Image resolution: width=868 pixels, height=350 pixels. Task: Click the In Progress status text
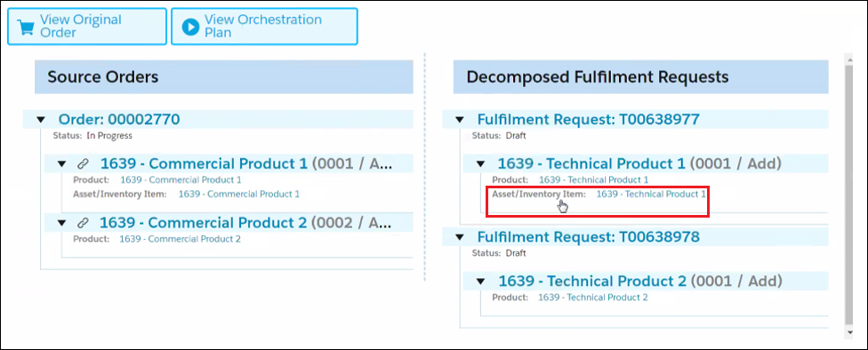109,135
